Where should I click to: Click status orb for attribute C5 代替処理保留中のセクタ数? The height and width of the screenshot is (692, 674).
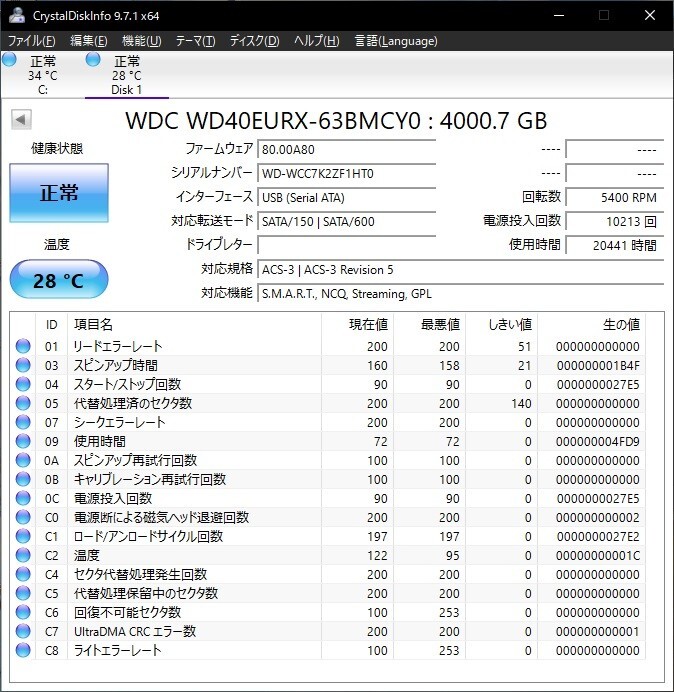23,593
